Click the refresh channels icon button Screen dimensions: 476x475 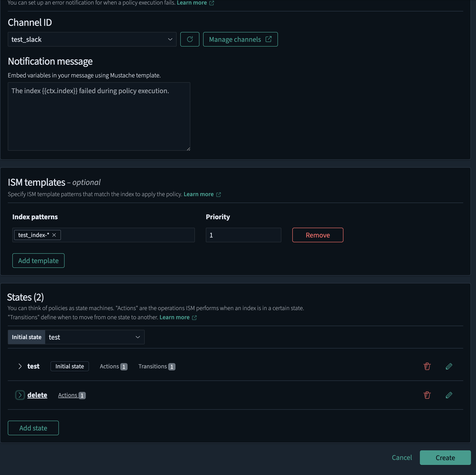[x=189, y=39]
